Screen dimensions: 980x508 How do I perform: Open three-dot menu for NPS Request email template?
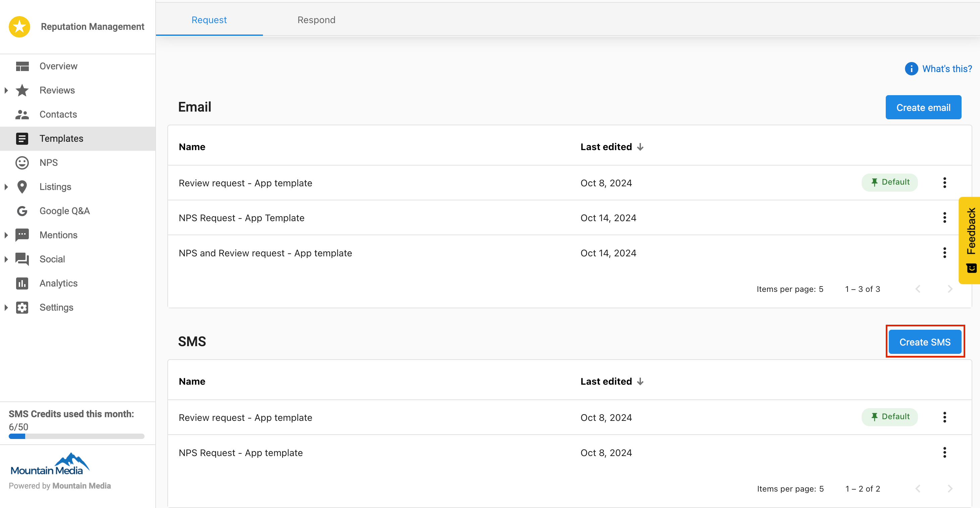[x=944, y=218]
